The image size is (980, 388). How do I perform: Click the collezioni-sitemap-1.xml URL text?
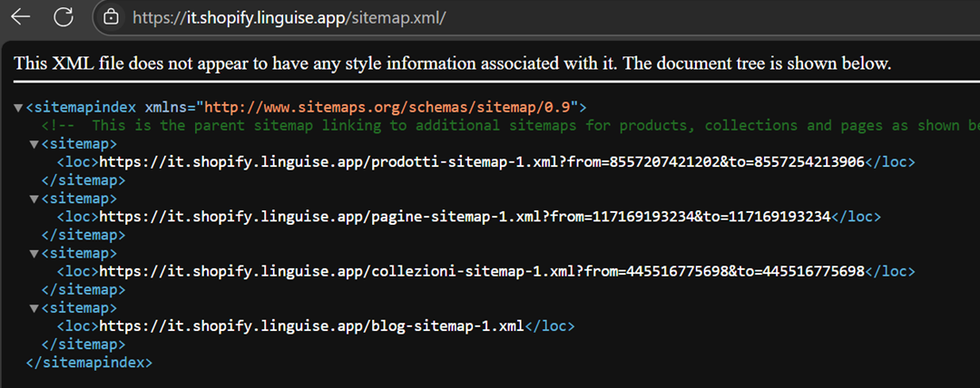(x=482, y=272)
